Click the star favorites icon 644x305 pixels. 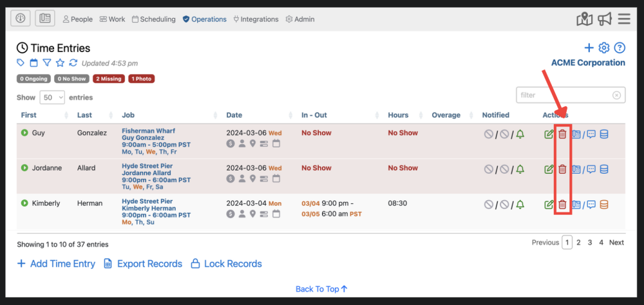point(60,63)
